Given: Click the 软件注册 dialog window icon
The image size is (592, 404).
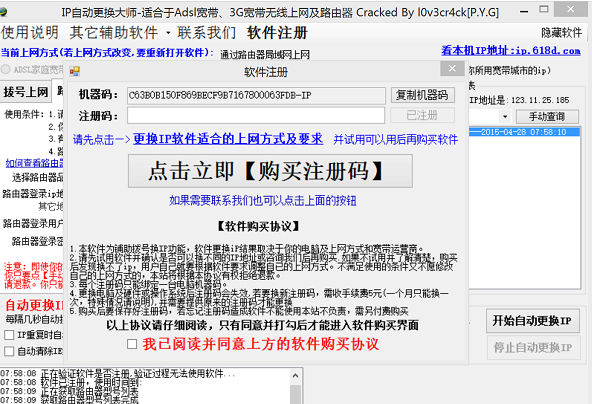Looking at the screenshot, I should (74, 71).
